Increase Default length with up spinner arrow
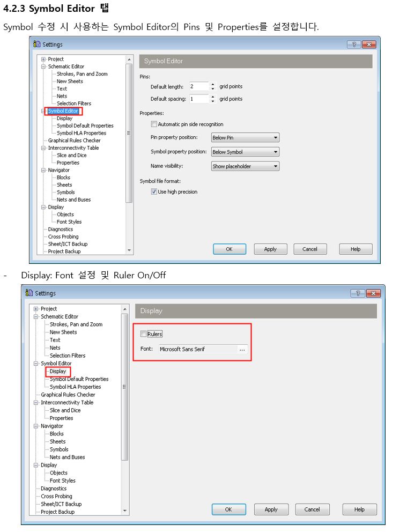Image resolution: width=407 pixels, height=532 pixels. point(213,84)
